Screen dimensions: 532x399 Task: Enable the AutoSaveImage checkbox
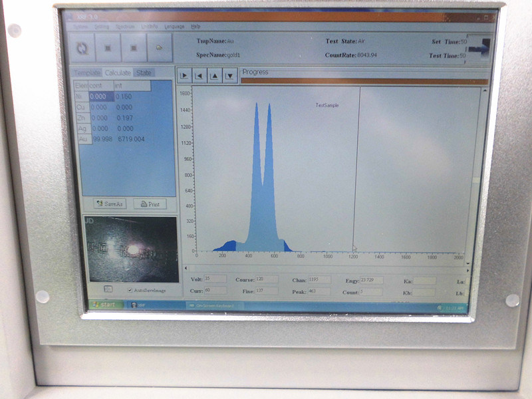(x=130, y=290)
